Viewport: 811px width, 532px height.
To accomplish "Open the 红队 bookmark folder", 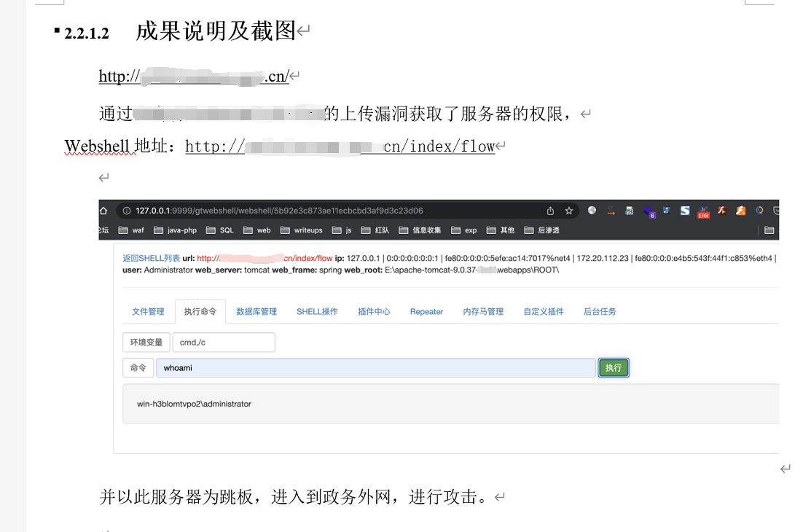I will click(x=375, y=230).
